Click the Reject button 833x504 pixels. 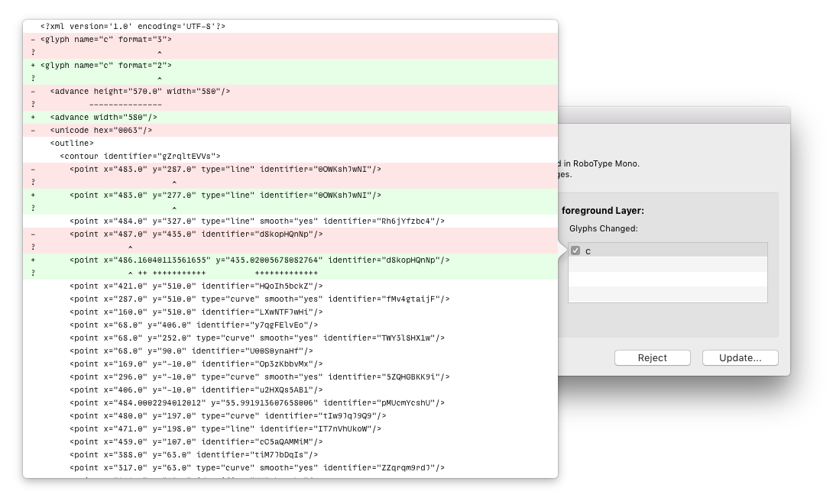[x=652, y=357]
